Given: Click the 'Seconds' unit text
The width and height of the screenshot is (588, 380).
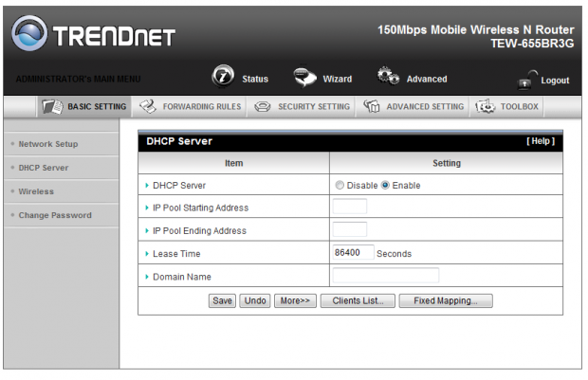Looking at the screenshot, I should point(395,254).
